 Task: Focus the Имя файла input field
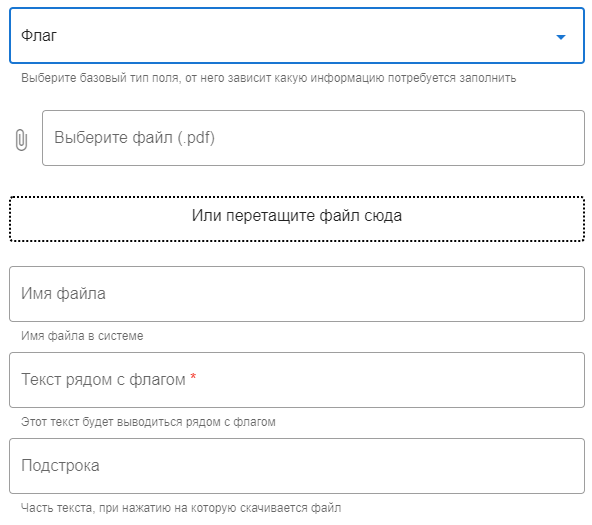[x=297, y=294]
